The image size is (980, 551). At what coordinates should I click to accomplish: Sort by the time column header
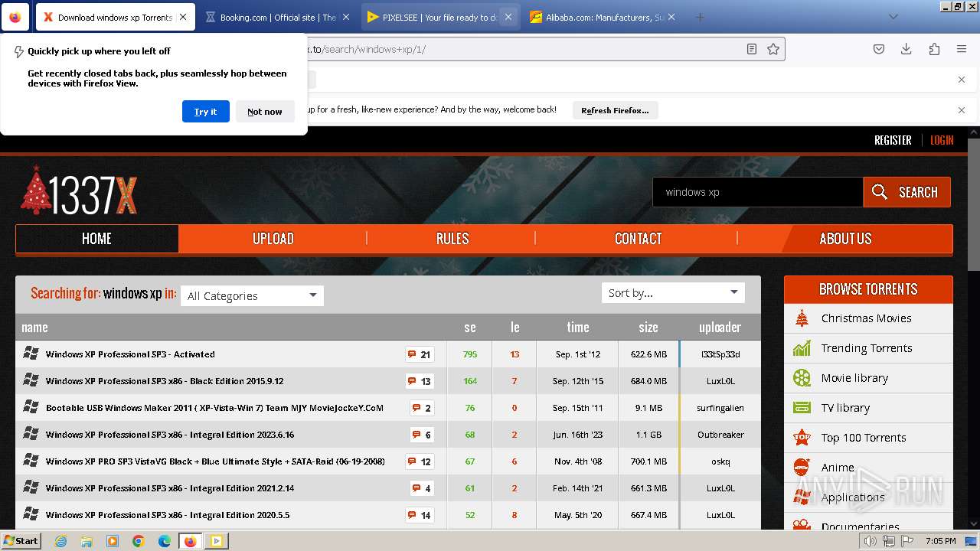tap(578, 327)
